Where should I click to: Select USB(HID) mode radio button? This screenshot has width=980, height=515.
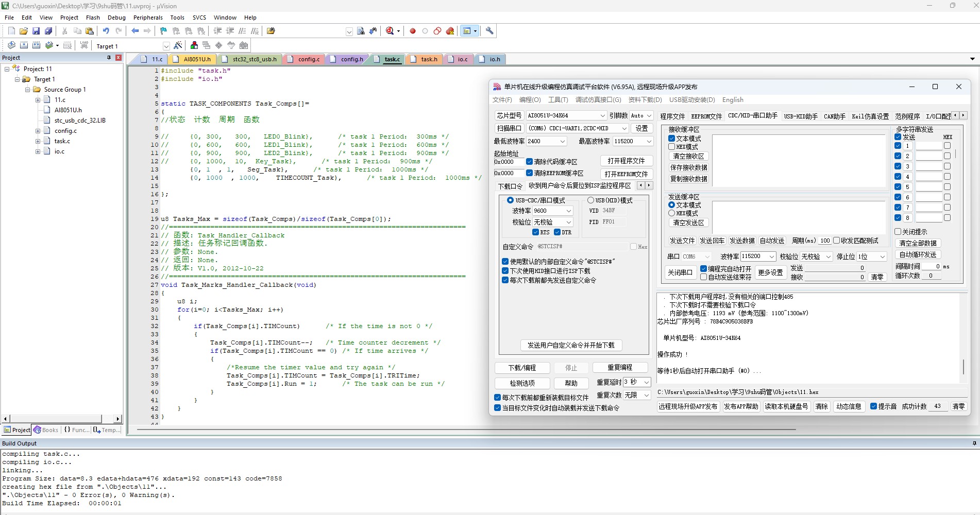click(590, 200)
